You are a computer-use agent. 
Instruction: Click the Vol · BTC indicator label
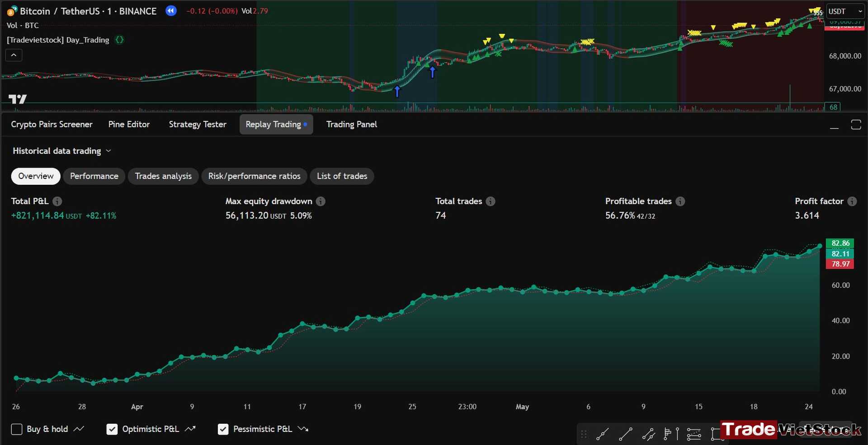point(23,25)
